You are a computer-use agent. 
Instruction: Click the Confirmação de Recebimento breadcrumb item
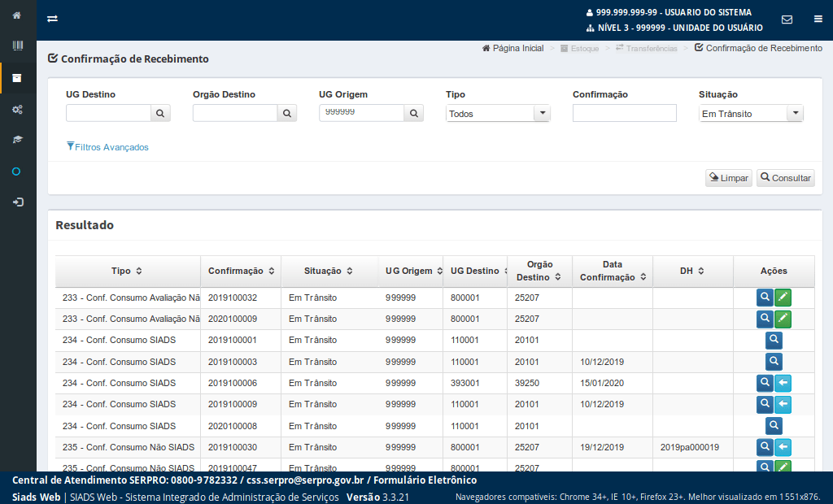tap(759, 48)
